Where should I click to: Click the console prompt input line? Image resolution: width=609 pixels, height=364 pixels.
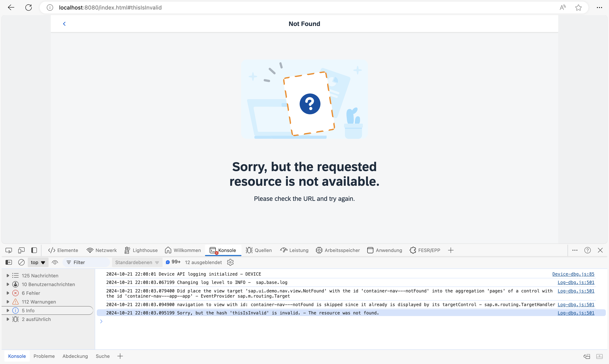click(x=351, y=322)
